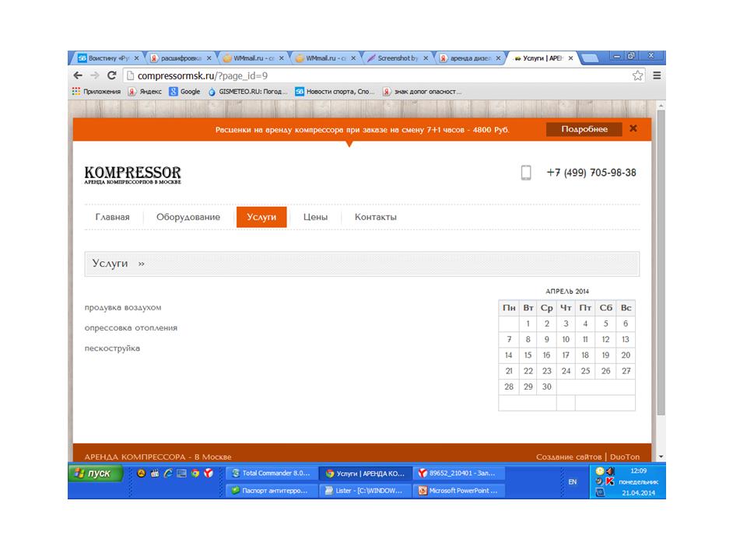Open a new browser tab button
747x560 pixels.
590,58
